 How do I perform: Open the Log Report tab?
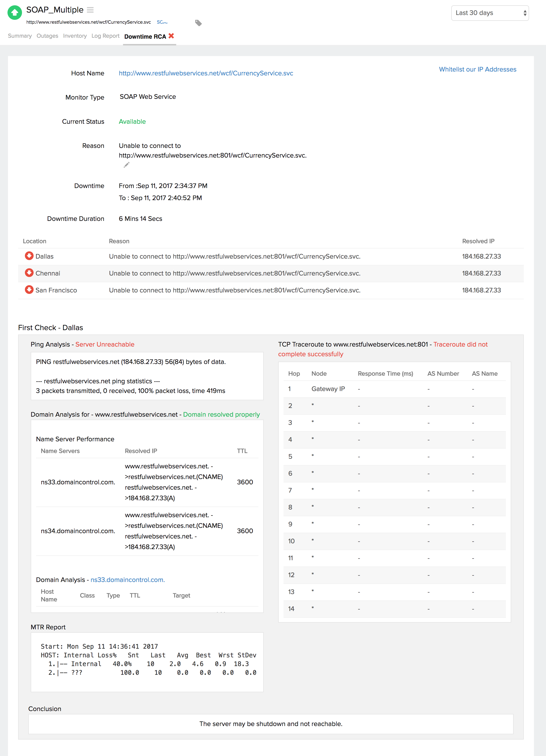(x=105, y=36)
